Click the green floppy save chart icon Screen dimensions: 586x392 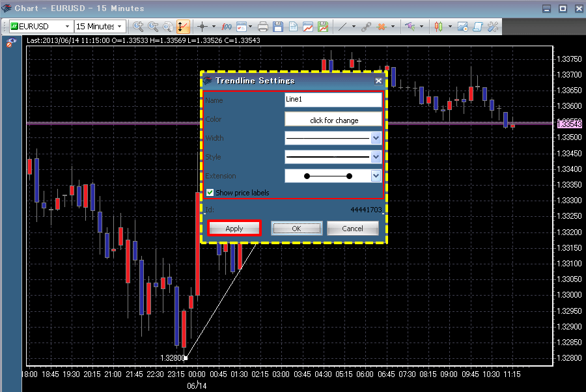tap(323, 27)
